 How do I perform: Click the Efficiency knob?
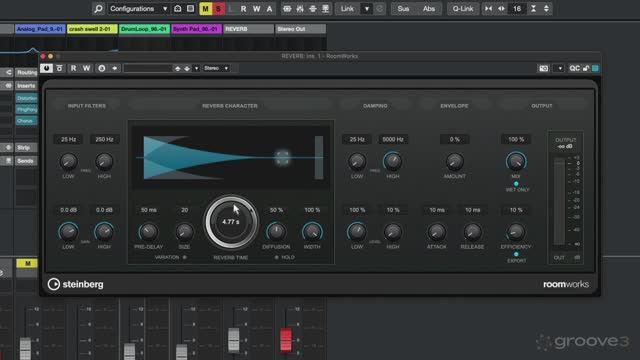click(x=516, y=232)
